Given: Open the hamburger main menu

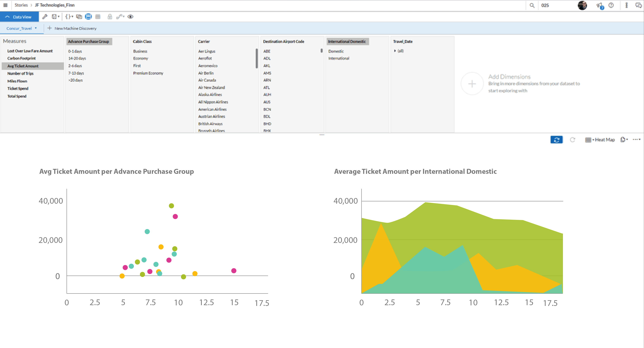Looking at the screenshot, I should (x=5, y=5).
